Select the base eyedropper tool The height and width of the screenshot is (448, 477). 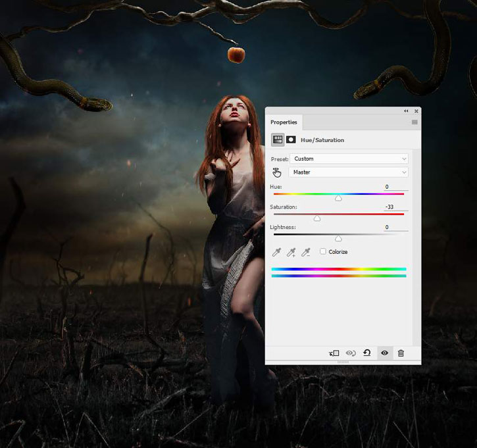pyautogui.click(x=276, y=252)
